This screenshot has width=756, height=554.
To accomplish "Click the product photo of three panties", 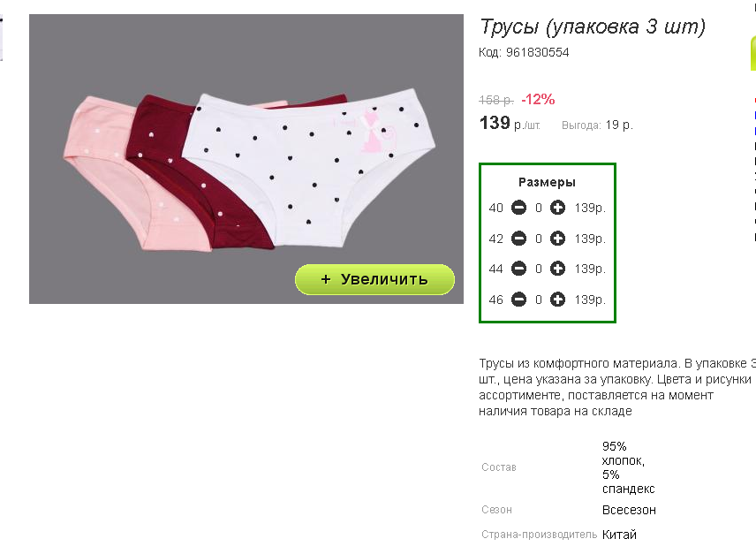I will (247, 159).
